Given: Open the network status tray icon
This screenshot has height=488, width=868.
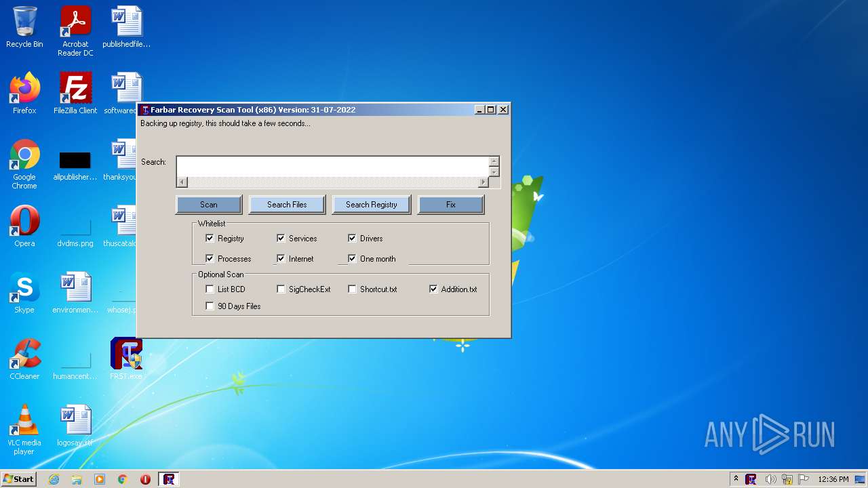Looking at the screenshot, I should tap(787, 479).
